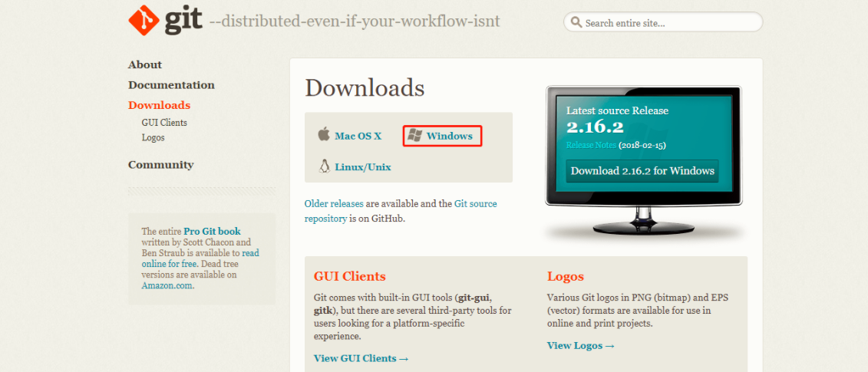Click the Latest source Release label
The height and width of the screenshot is (372, 868).
pyautogui.click(x=617, y=110)
